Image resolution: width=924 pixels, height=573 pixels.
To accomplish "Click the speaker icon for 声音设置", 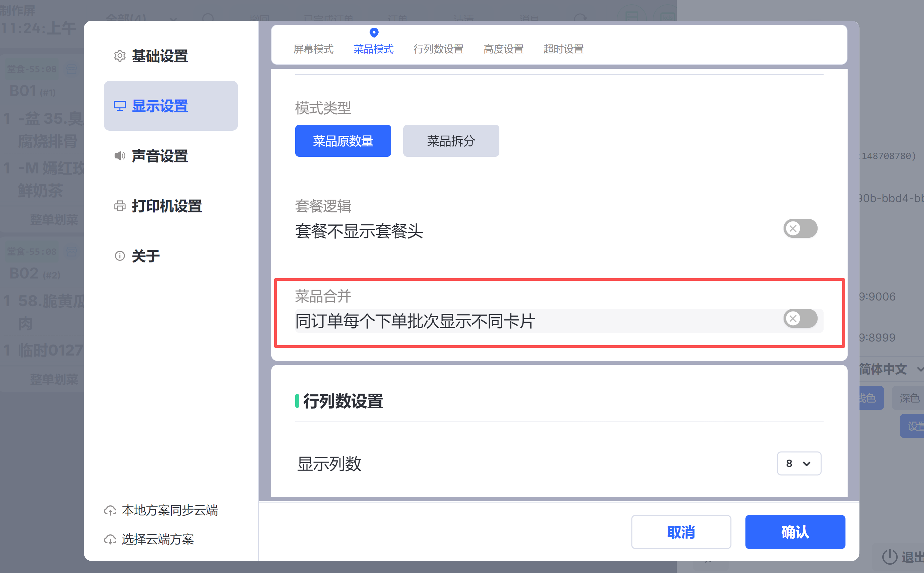I will [x=120, y=156].
